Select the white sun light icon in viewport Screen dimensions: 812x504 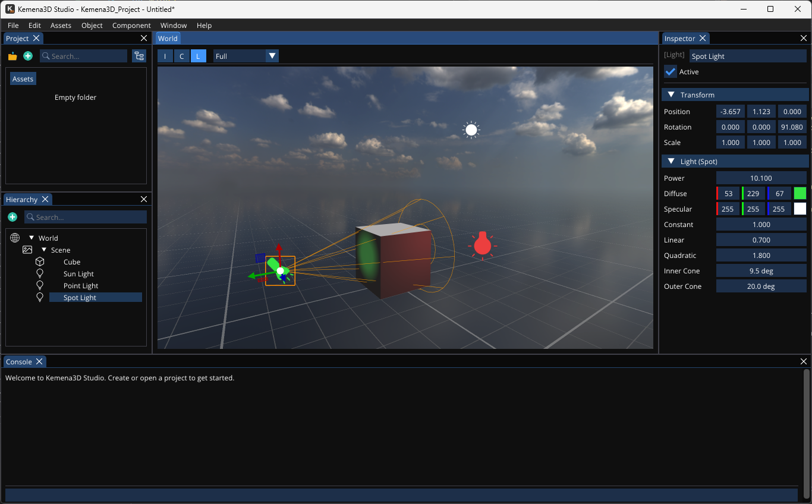pyautogui.click(x=471, y=130)
